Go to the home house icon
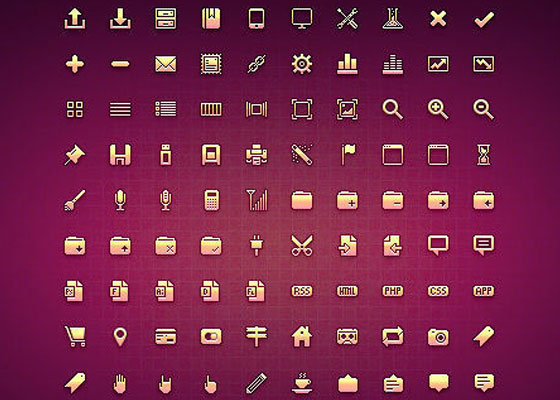 (x=302, y=336)
